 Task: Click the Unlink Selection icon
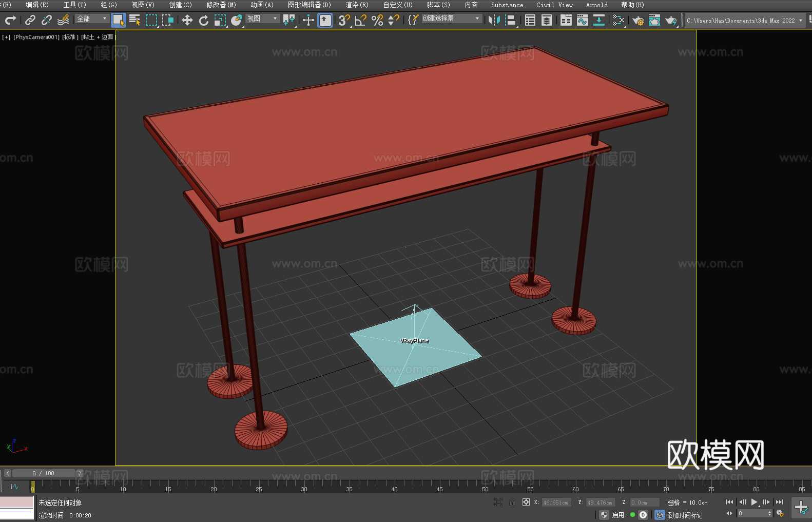click(47, 20)
